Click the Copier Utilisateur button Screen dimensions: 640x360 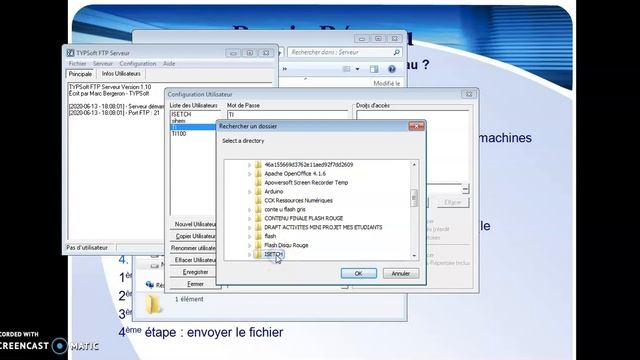click(x=194, y=236)
